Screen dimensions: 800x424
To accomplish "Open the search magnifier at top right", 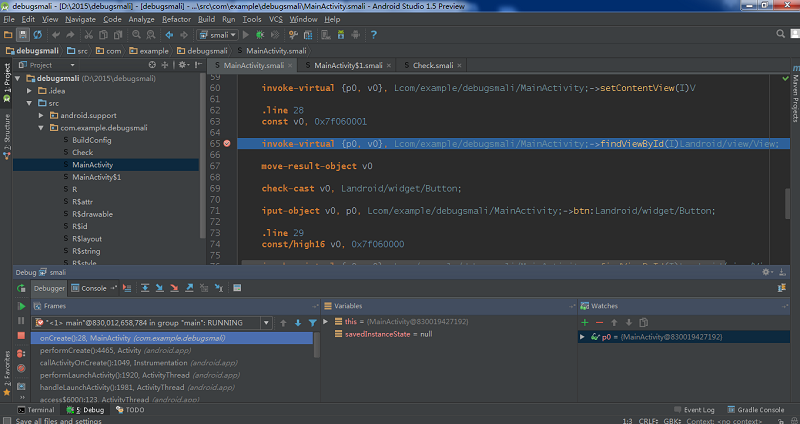I will click(781, 34).
